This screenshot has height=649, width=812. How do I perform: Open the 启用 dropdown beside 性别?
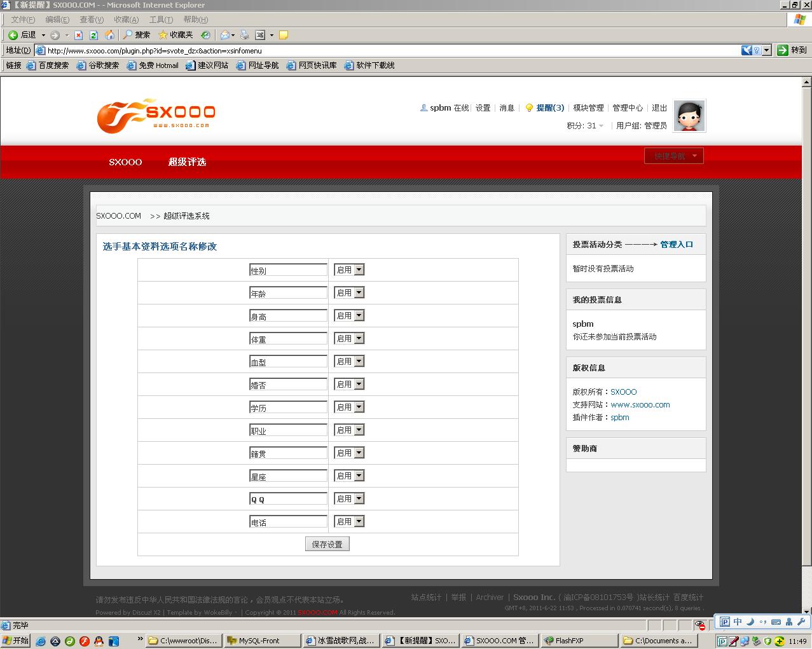click(x=357, y=270)
